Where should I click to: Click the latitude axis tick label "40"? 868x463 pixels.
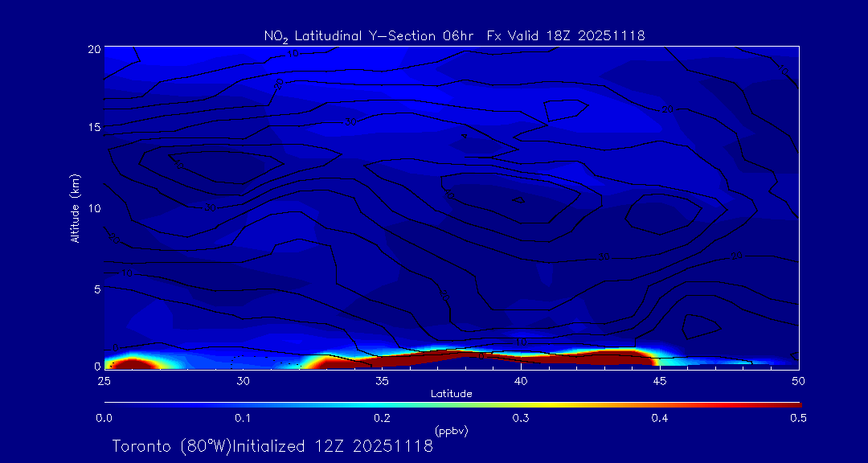click(x=520, y=381)
